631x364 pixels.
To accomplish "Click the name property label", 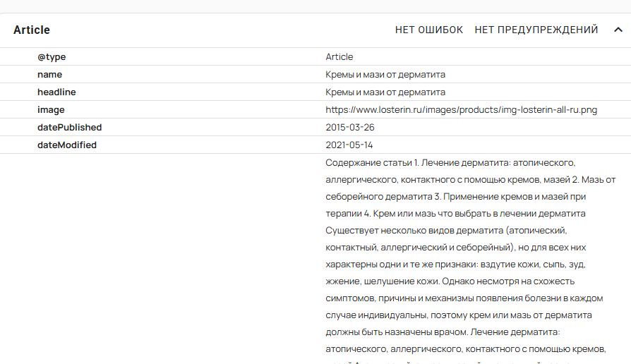I will [x=49, y=74].
